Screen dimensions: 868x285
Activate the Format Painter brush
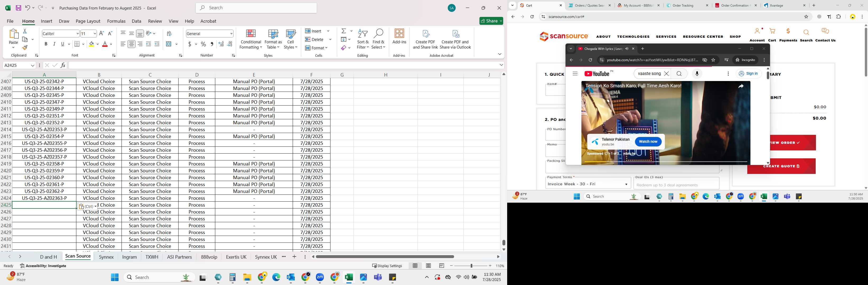point(25,47)
